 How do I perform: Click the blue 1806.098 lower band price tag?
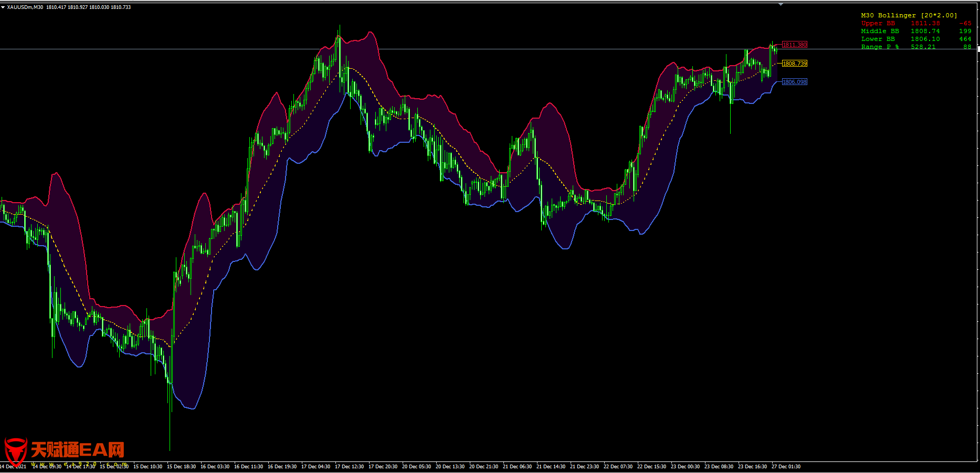(x=795, y=82)
